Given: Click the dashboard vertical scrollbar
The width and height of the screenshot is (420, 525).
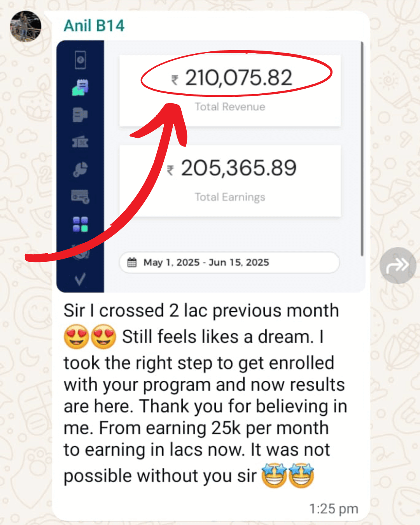Looking at the screenshot, I should (x=362, y=149).
